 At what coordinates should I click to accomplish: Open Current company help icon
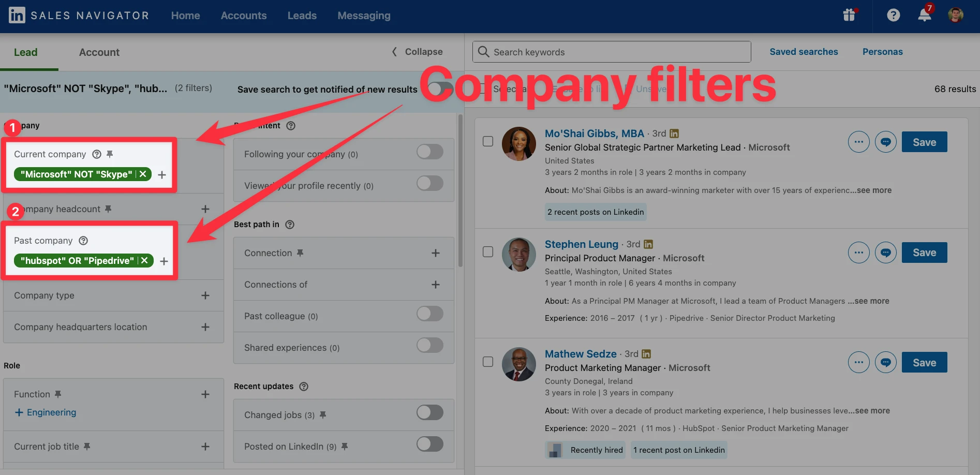click(x=97, y=154)
